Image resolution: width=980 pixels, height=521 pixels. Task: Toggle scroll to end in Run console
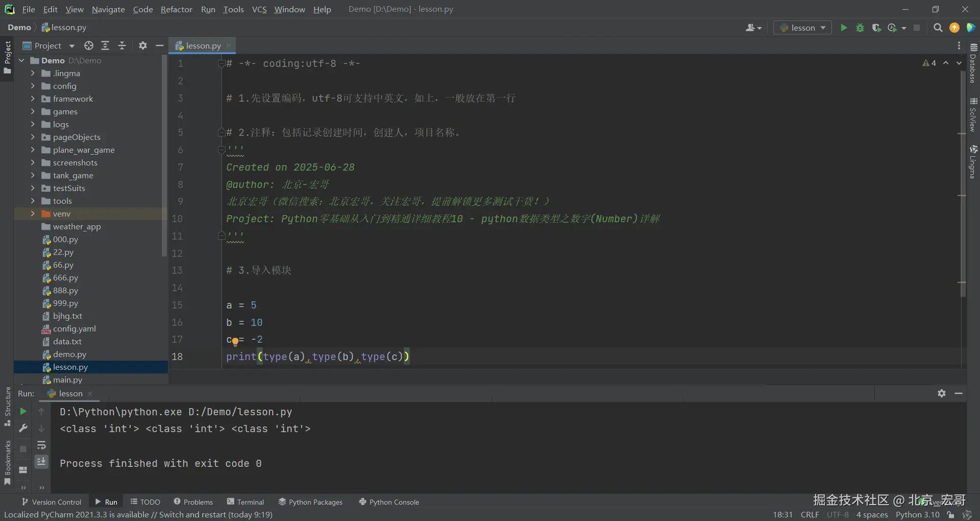pyautogui.click(x=41, y=461)
